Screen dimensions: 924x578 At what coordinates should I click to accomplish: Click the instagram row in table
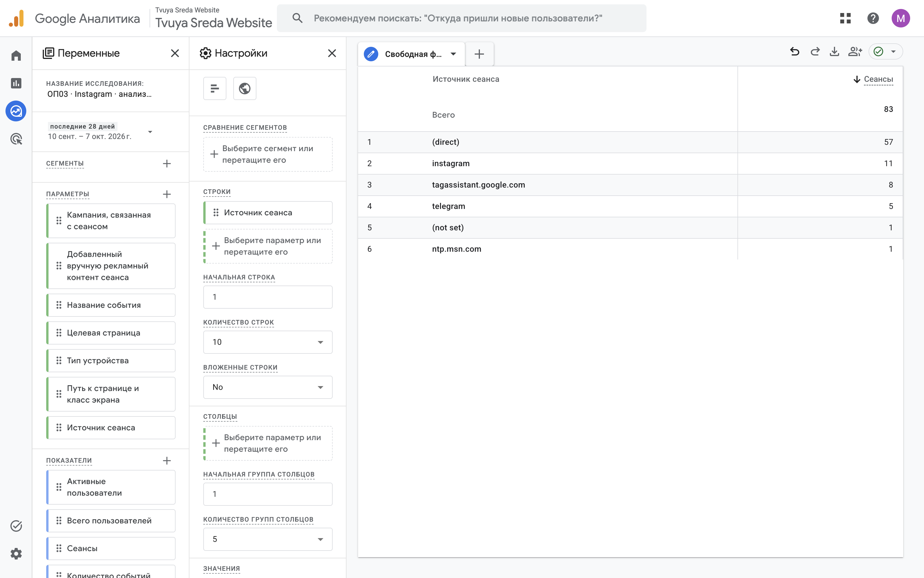(630, 164)
